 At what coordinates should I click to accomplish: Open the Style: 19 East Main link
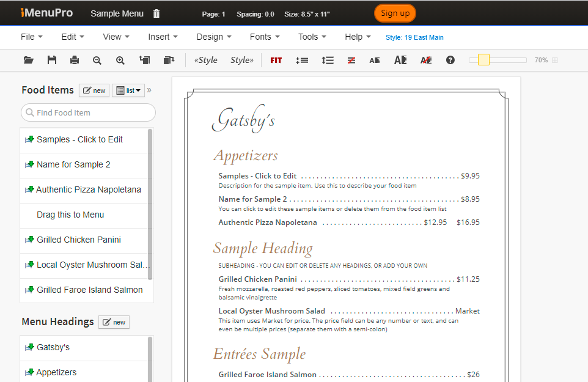click(x=414, y=37)
